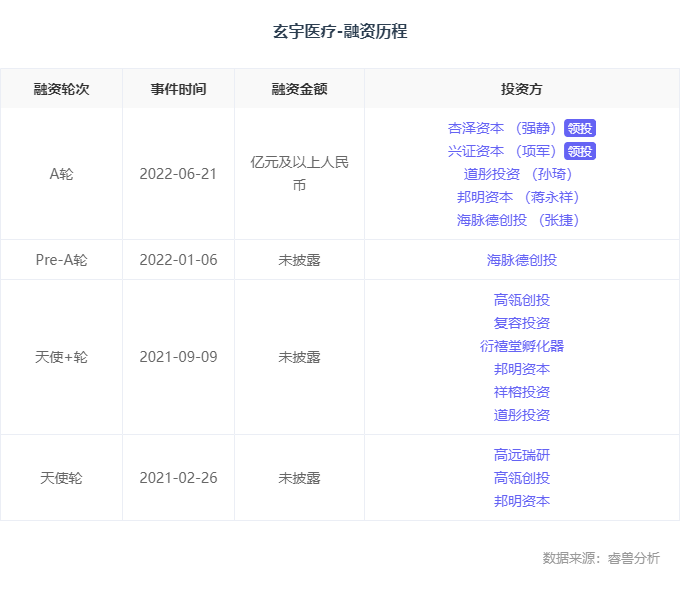This screenshot has width=680, height=594.
Task: Select 未披露 in Pre-A轮 row
Action: coord(299,260)
